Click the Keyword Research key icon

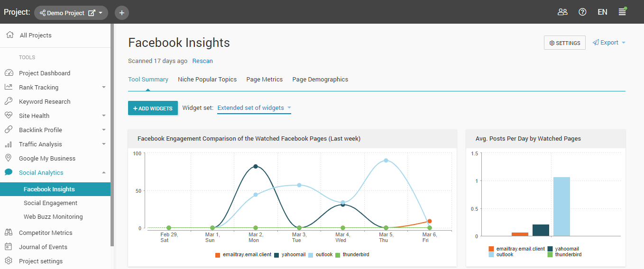click(x=9, y=101)
